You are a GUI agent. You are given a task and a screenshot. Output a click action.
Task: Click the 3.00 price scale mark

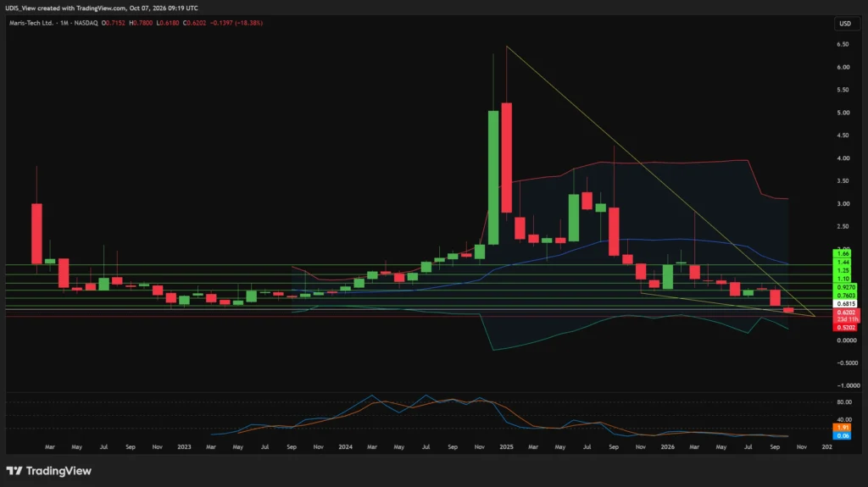[x=843, y=203]
